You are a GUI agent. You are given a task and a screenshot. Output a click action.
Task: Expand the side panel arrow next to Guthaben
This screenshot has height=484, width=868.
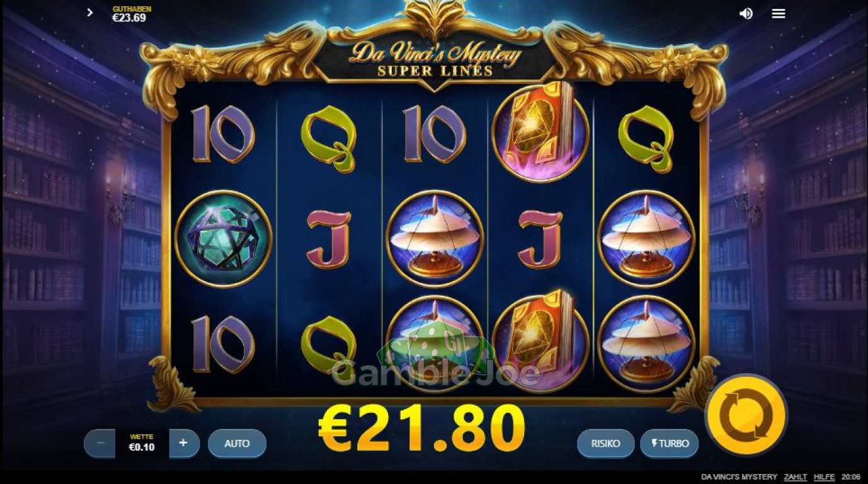90,13
